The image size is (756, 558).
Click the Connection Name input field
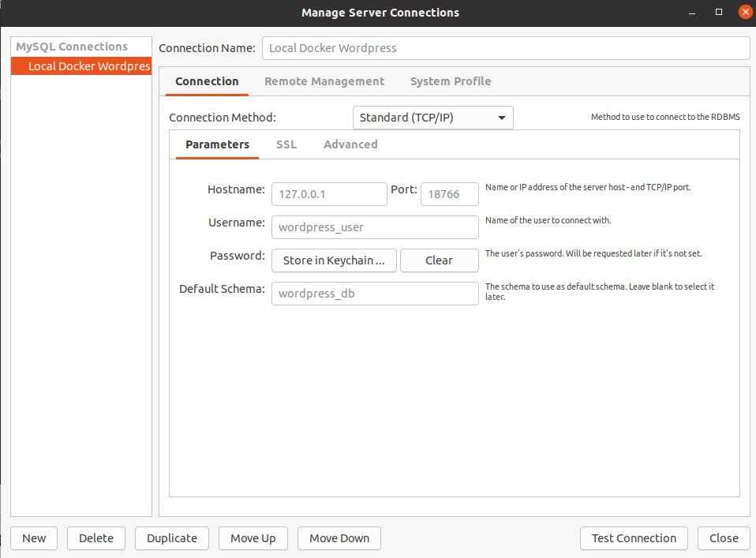click(506, 48)
